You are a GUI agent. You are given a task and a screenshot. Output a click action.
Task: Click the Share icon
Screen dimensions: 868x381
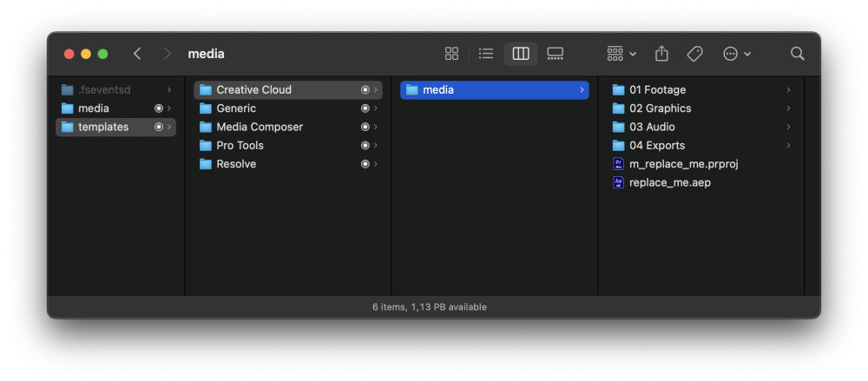coord(661,54)
